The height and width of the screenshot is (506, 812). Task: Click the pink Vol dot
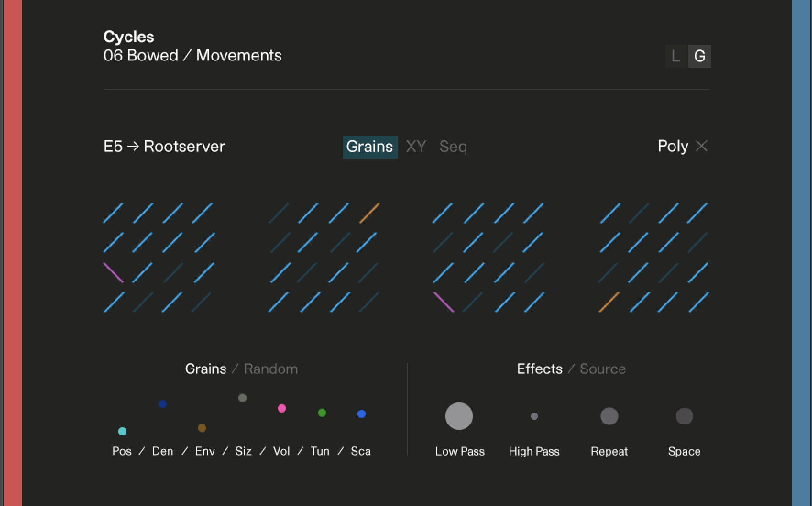click(282, 408)
